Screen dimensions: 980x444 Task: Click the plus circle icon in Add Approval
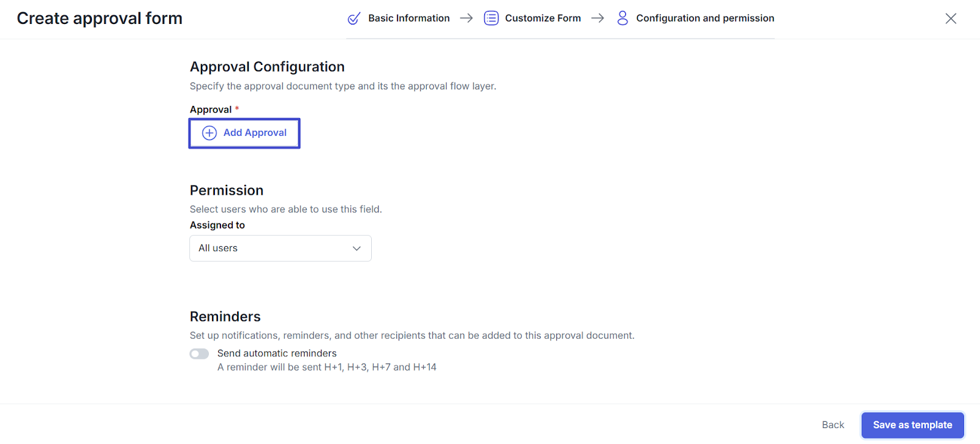tap(209, 133)
